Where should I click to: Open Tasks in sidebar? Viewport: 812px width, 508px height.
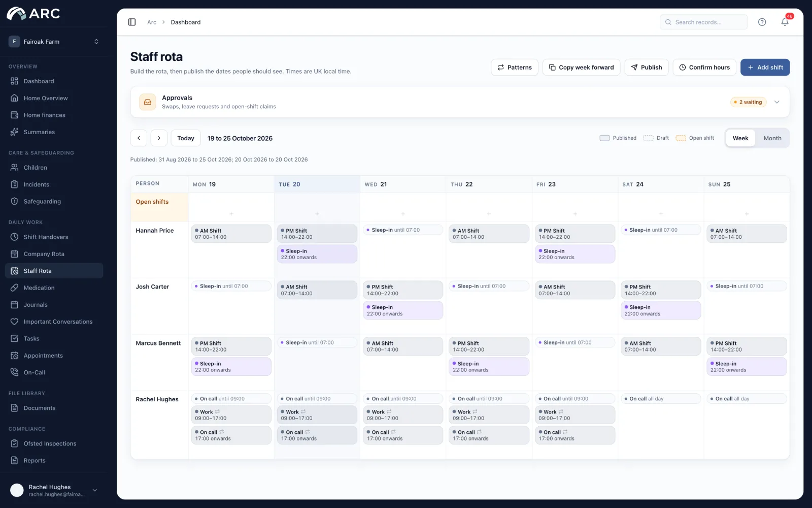point(54,339)
